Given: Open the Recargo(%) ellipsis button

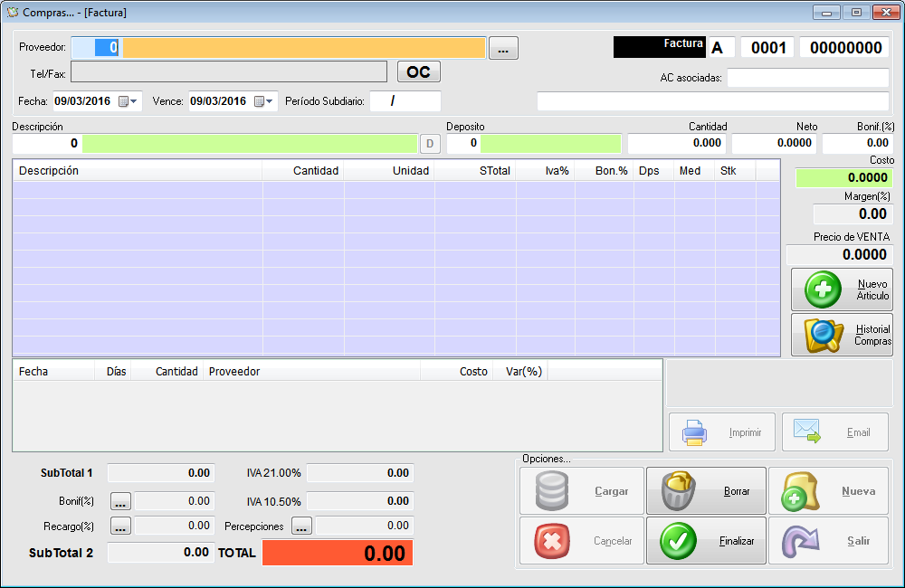Looking at the screenshot, I should point(120,526).
